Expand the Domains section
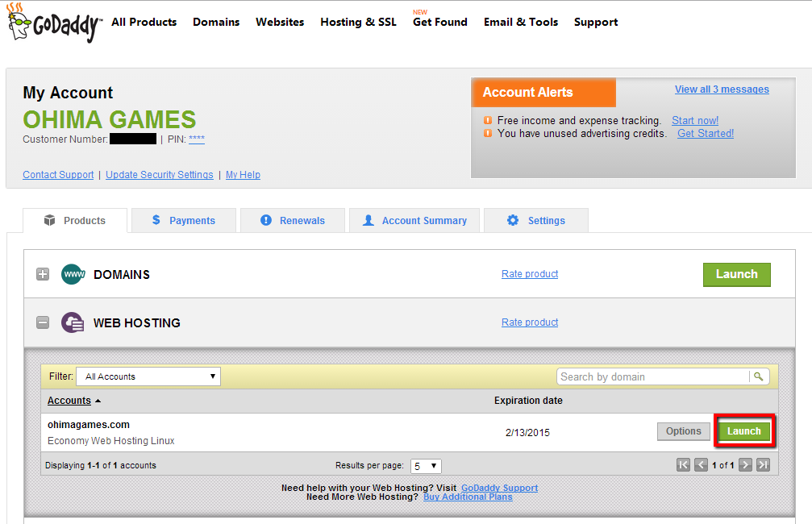The image size is (812, 524). click(x=43, y=274)
